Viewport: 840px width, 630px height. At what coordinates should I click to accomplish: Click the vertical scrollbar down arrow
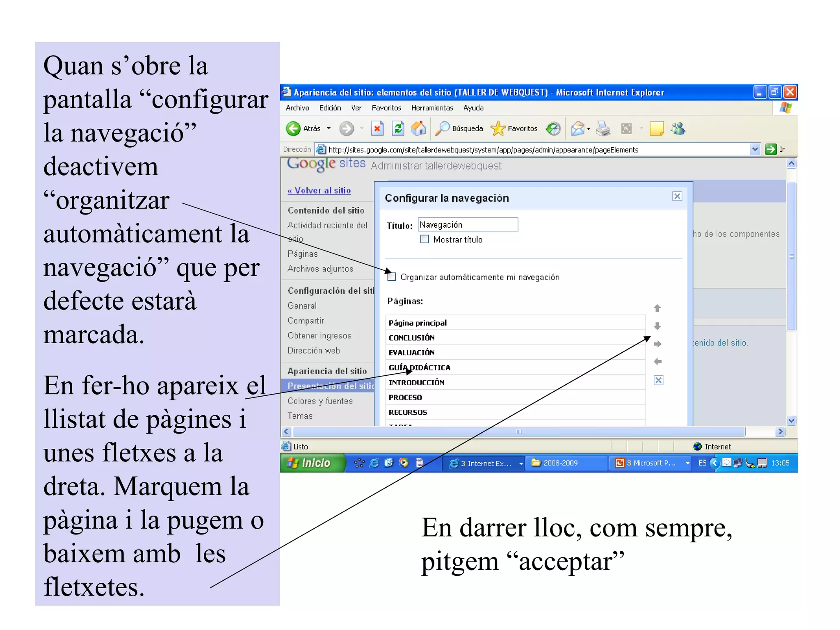click(x=792, y=420)
